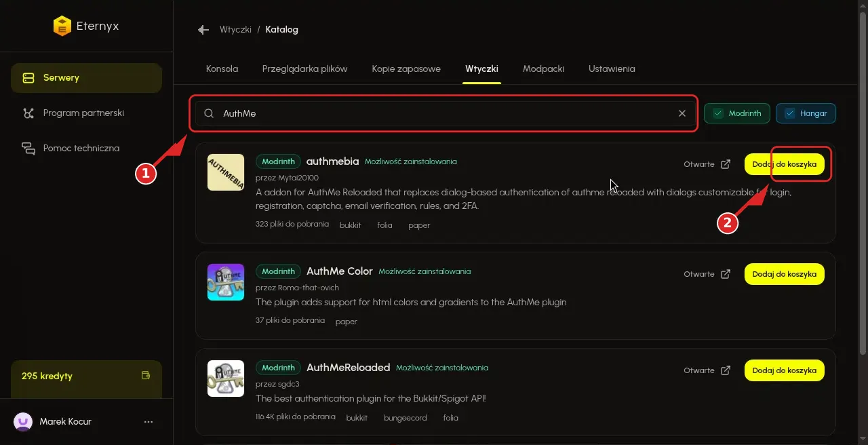The height and width of the screenshot is (445, 868).
Task: Click 323 pliki do pobrania text
Action: [292, 224]
